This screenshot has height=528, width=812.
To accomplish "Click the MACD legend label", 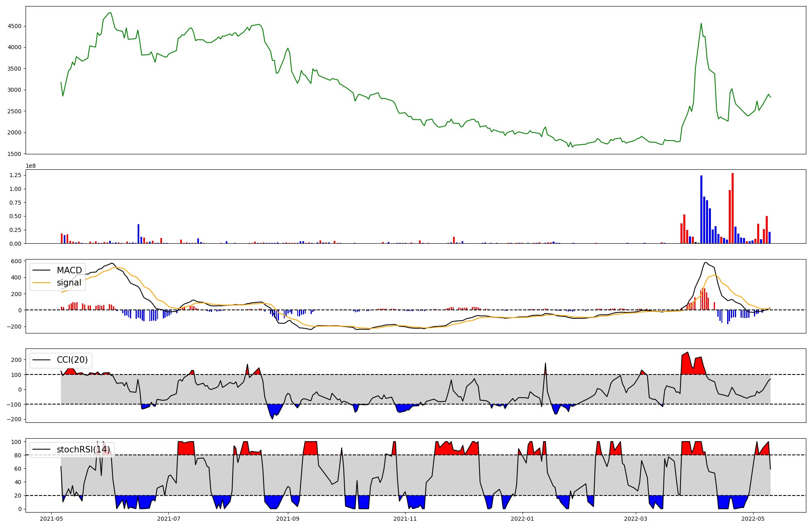I will pyautogui.click(x=69, y=270).
